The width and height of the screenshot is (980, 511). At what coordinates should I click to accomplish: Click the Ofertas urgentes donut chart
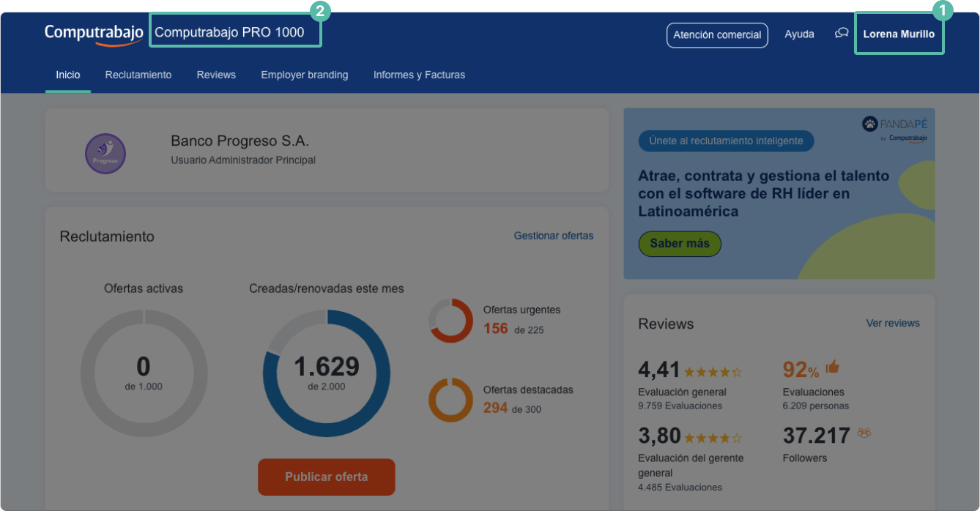(x=450, y=321)
